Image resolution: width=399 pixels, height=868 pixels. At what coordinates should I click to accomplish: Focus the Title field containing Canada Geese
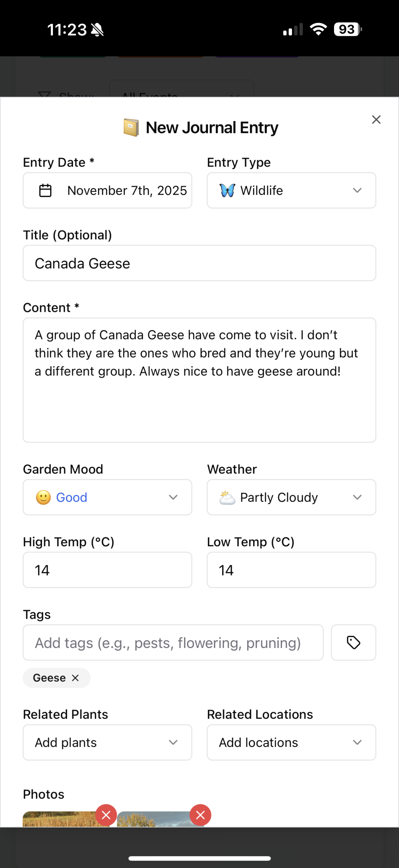(199, 263)
